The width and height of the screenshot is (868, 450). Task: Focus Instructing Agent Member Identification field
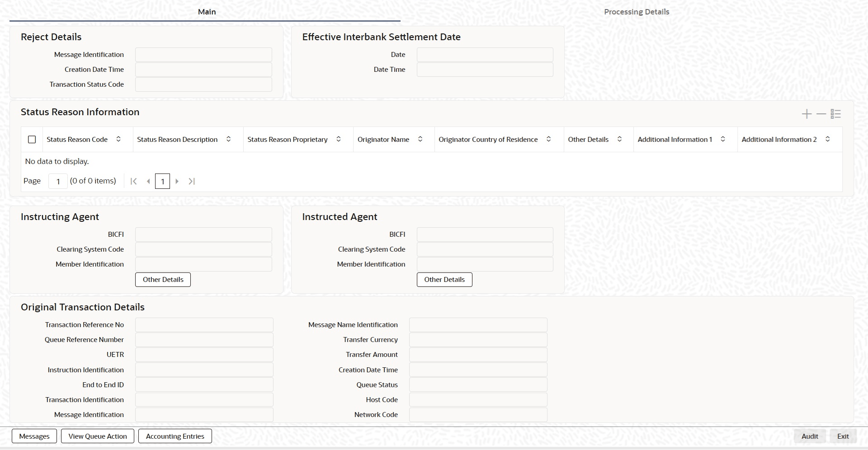pos(203,264)
